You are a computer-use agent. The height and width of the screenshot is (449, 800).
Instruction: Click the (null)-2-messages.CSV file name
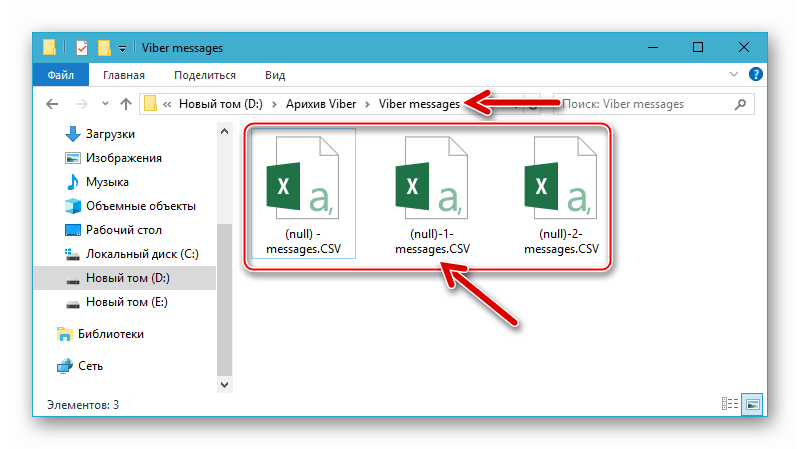[561, 241]
